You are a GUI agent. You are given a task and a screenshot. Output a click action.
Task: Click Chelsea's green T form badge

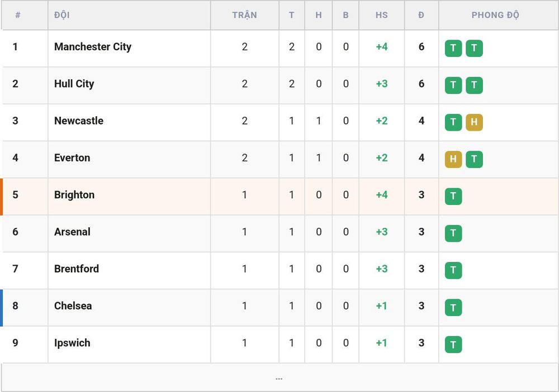[453, 307]
